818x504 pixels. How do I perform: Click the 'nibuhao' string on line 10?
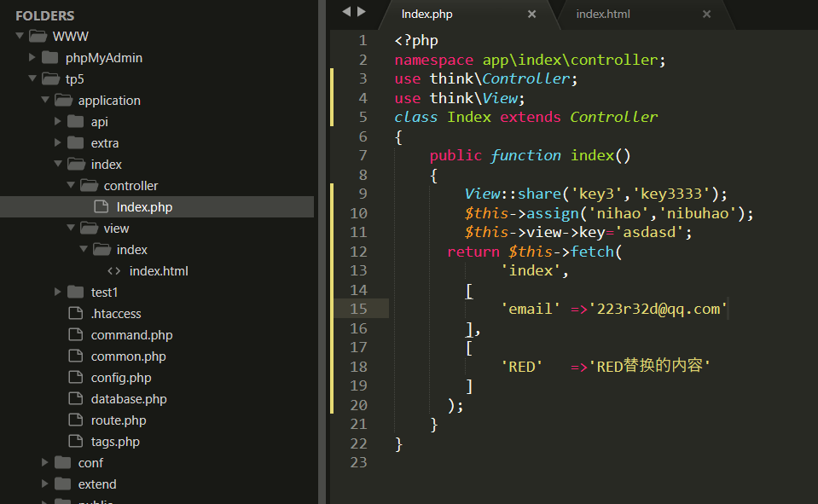(x=698, y=213)
